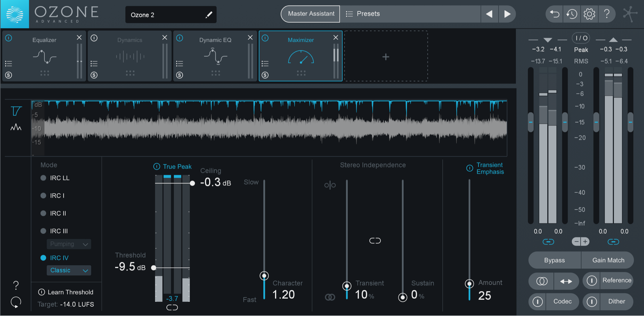The width and height of the screenshot is (644, 316).
Task: Toggle the input gain link icon
Action: [548, 242]
